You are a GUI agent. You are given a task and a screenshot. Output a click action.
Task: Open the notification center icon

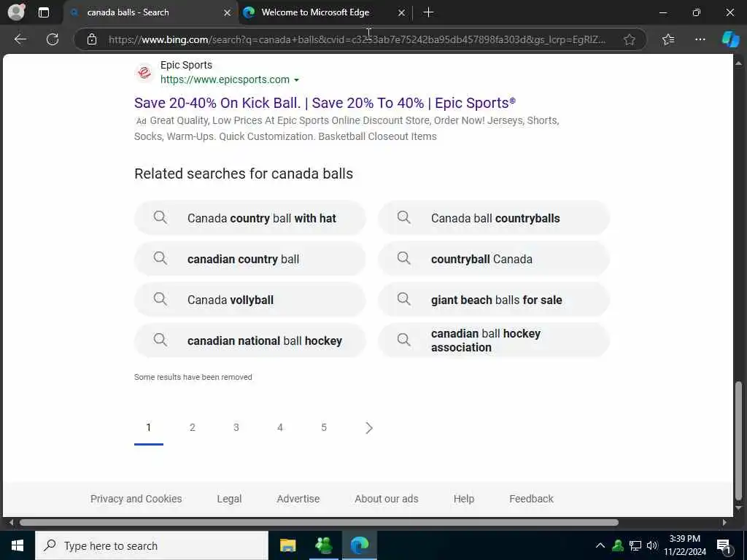(x=724, y=546)
